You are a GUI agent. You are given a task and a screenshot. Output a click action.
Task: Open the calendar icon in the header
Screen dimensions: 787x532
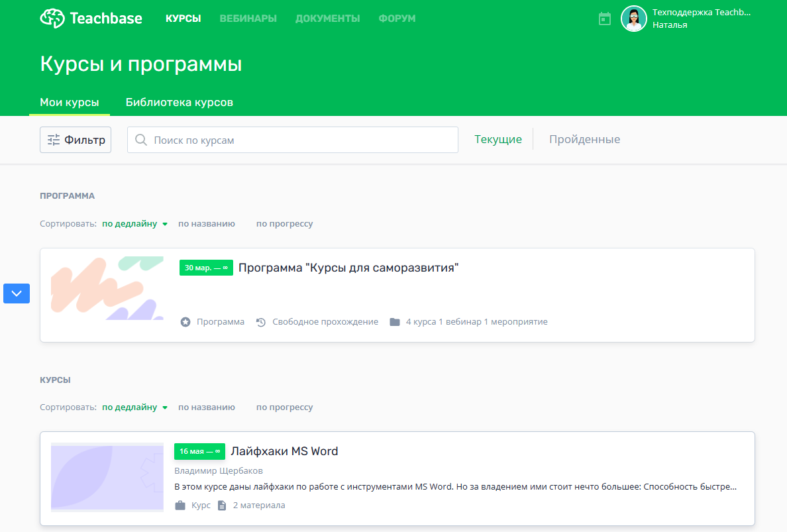[x=604, y=19]
